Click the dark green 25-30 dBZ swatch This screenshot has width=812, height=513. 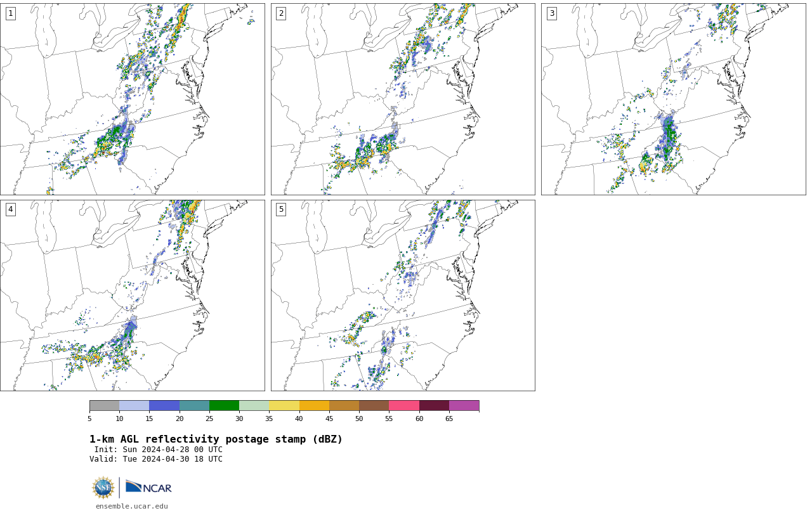[224, 406]
